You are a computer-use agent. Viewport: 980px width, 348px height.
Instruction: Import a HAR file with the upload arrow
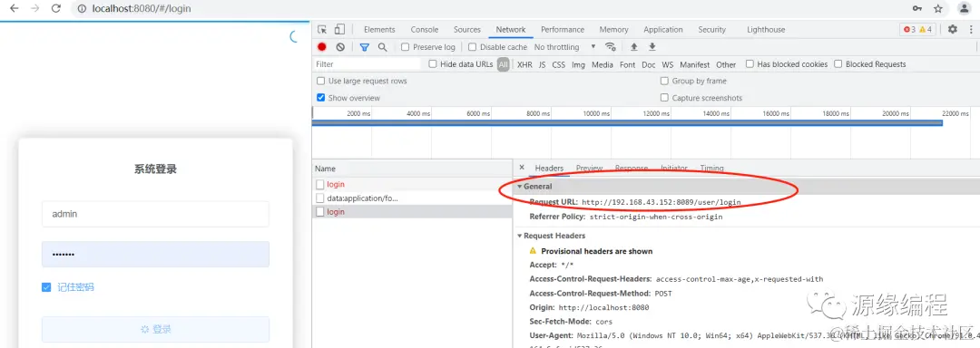(633, 47)
